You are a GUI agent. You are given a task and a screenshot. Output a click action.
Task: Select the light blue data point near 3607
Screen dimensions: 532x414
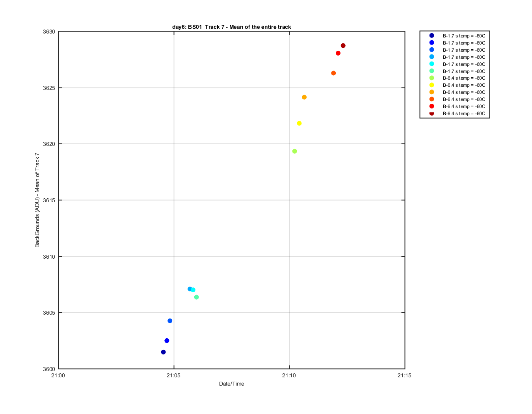point(190,289)
